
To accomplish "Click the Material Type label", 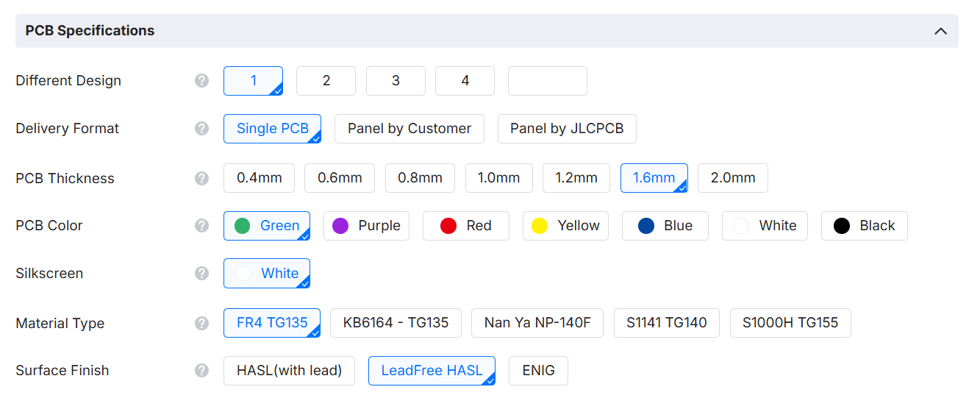I will [60, 323].
